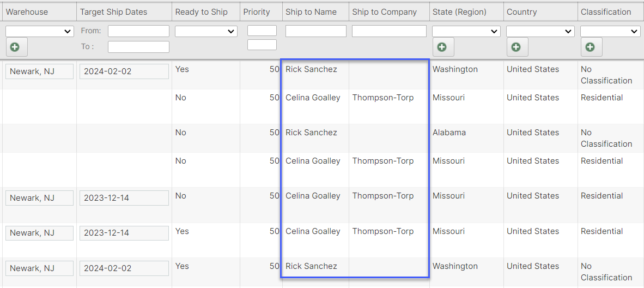Open the Ready to Ship filter dropdown
The image size is (644, 288).
click(x=206, y=32)
